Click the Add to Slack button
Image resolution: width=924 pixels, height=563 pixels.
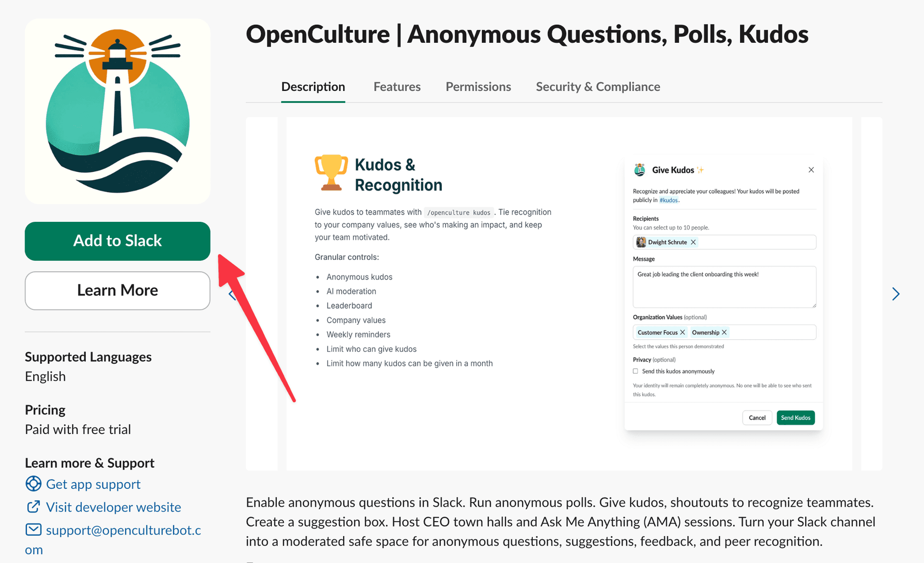click(x=117, y=241)
